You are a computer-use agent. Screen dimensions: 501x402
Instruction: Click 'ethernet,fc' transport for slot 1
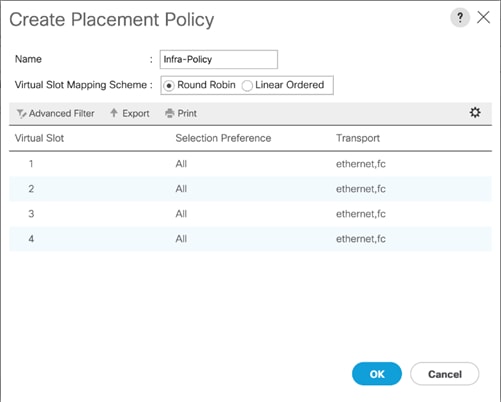pyautogui.click(x=361, y=164)
